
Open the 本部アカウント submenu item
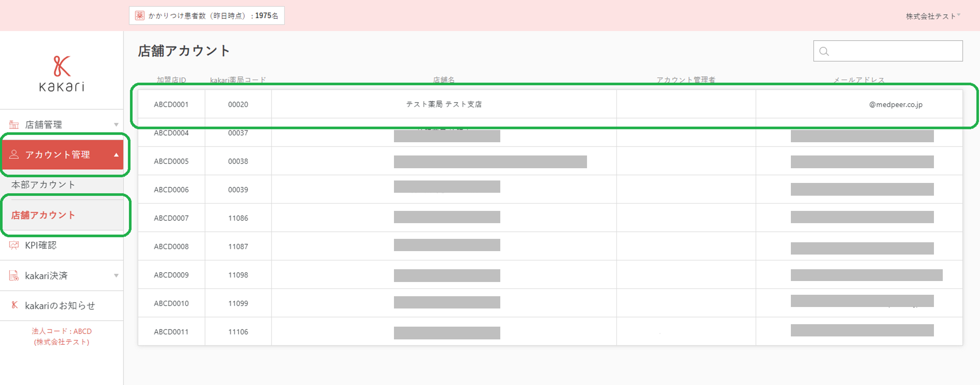43,185
